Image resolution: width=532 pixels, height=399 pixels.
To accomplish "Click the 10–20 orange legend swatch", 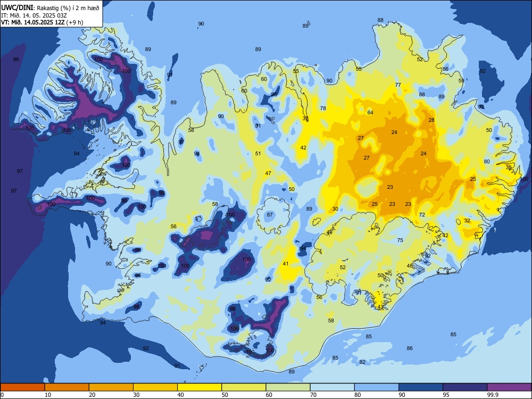I will [67, 387].
